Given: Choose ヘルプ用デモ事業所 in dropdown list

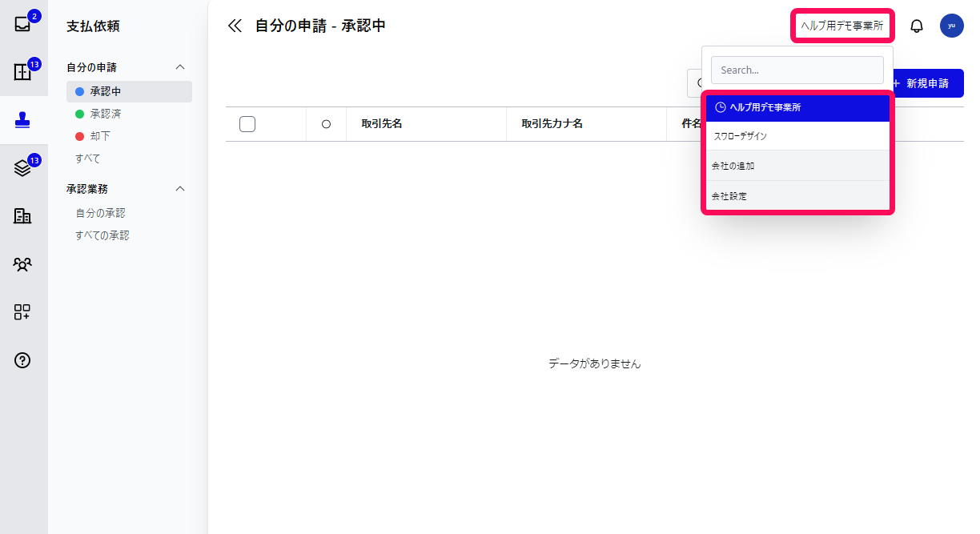Looking at the screenshot, I should point(797,107).
